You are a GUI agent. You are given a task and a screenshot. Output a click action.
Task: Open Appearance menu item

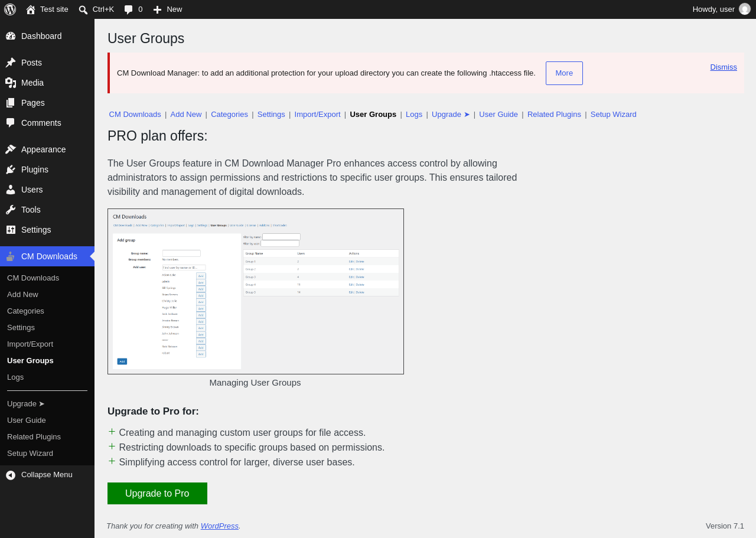47,149
